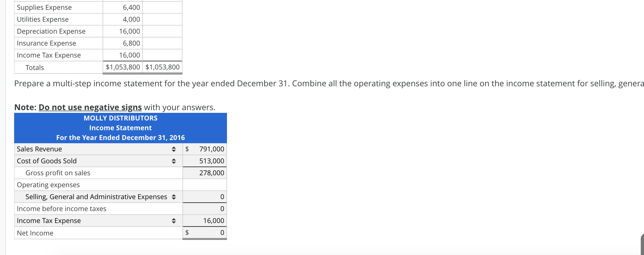Click the Operating expenses section label
Viewport: 644px width, 255px height.
click(x=48, y=185)
